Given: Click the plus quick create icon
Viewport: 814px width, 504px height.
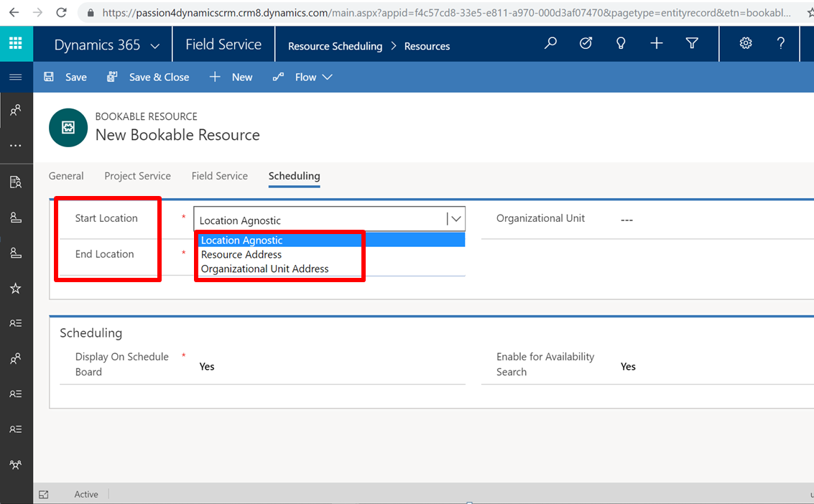Looking at the screenshot, I should click(x=656, y=44).
